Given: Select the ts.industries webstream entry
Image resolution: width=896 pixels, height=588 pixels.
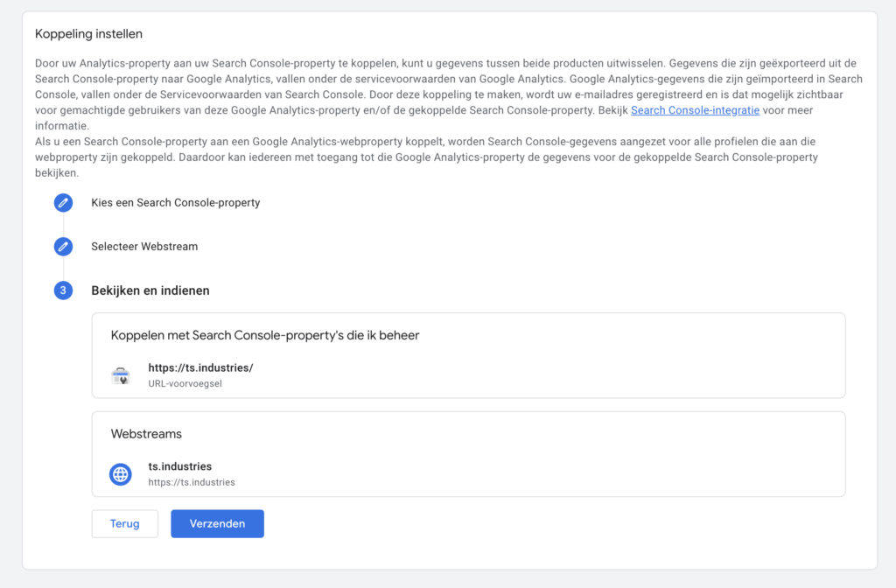Looking at the screenshot, I should 180,466.
